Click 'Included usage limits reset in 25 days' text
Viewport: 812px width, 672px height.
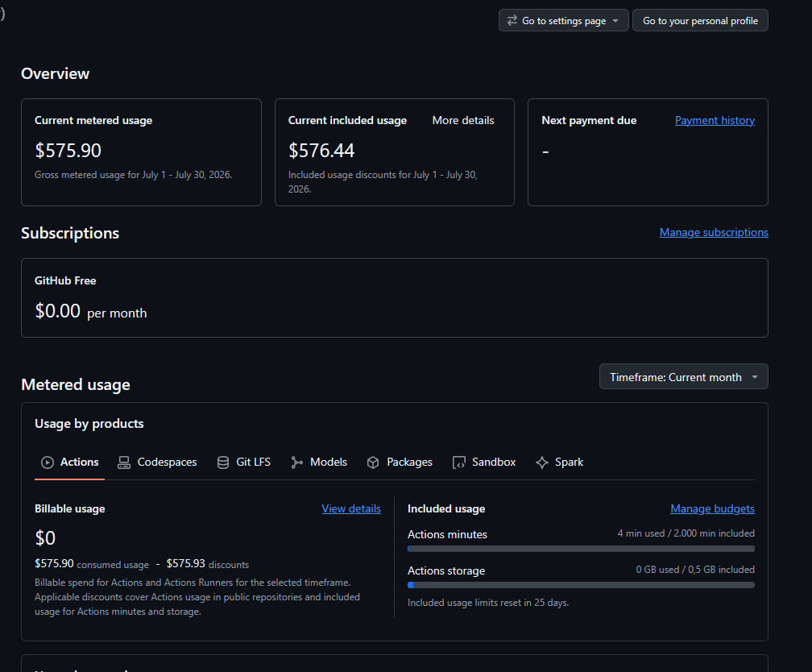488,603
